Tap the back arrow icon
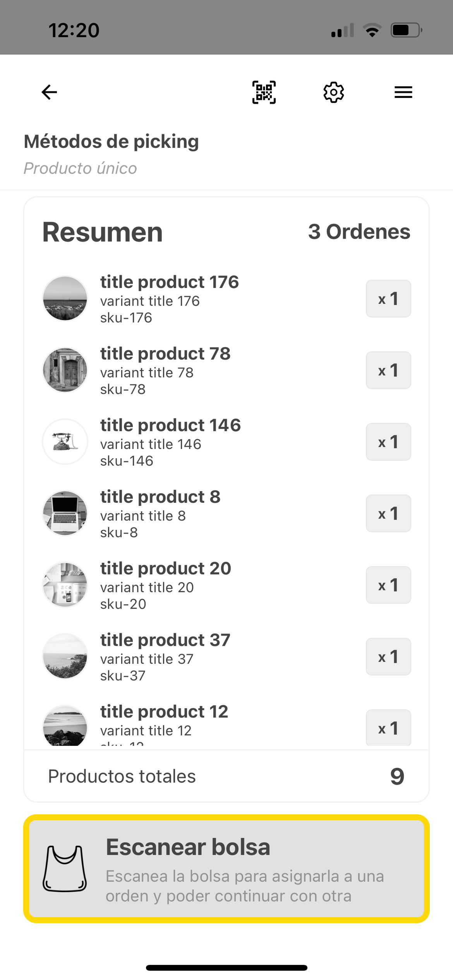Image resolution: width=453 pixels, height=980 pixels. (x=49, y=92)
